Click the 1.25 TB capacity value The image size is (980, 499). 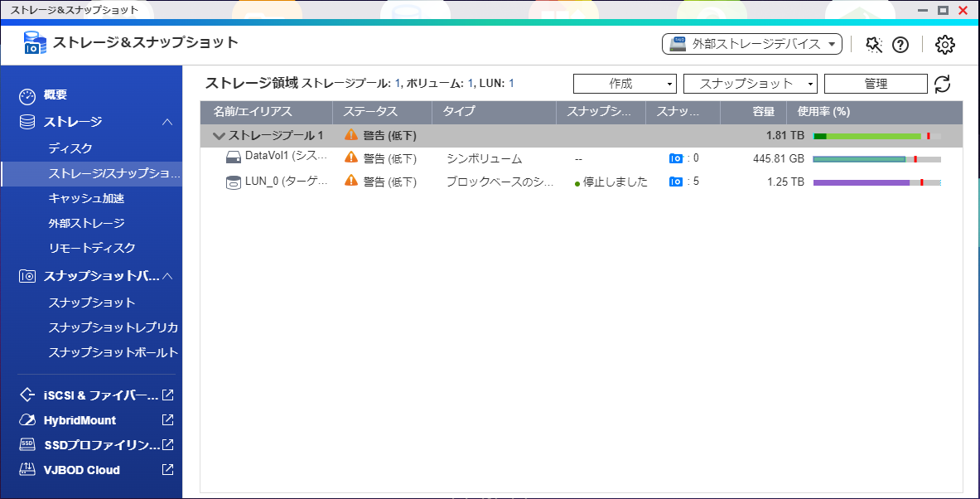pos(785,182)
